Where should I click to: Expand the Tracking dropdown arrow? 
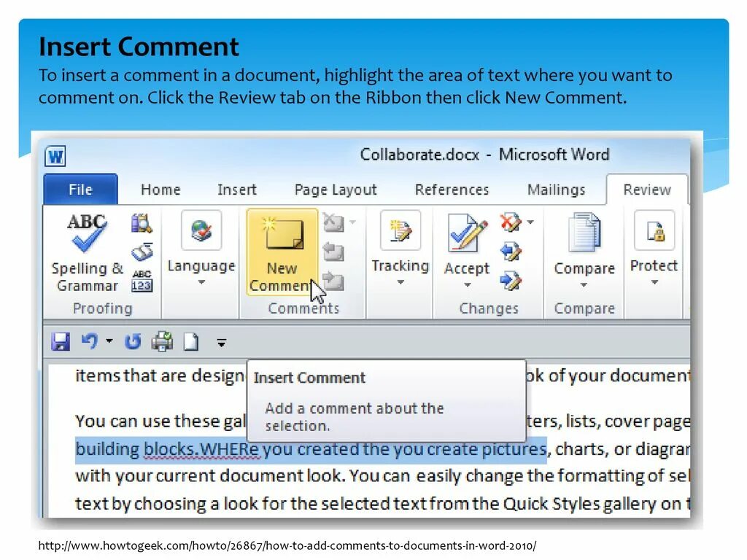pos(400,282)
